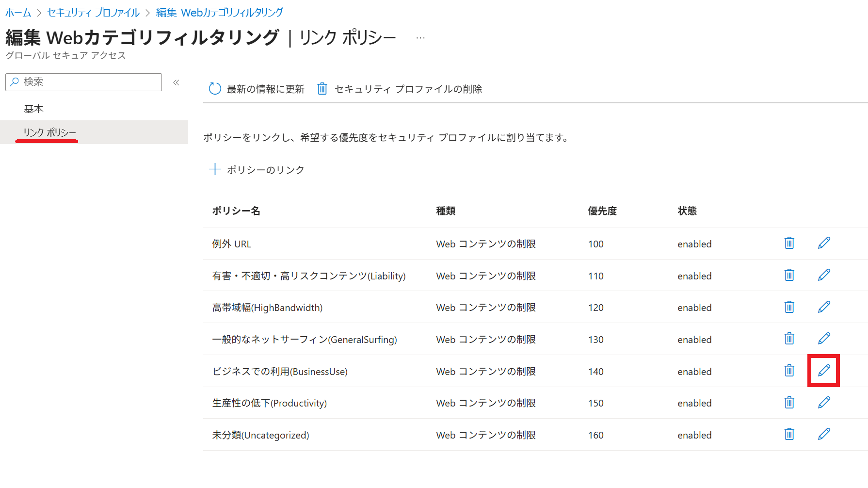Open the more options ellipsis menu
The height and width of the screenshot is (488, 868).
click(x=420, y=38)
